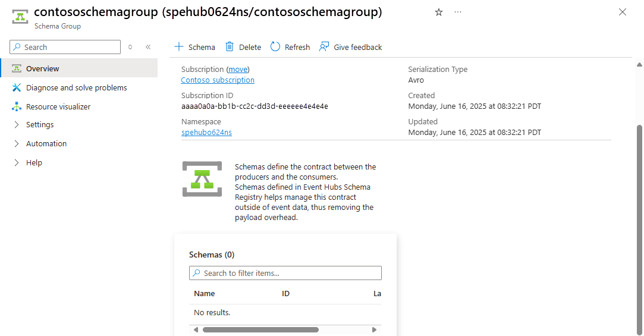Open the Settings menu group
The image size is (644, 336).
click(40, 124)
